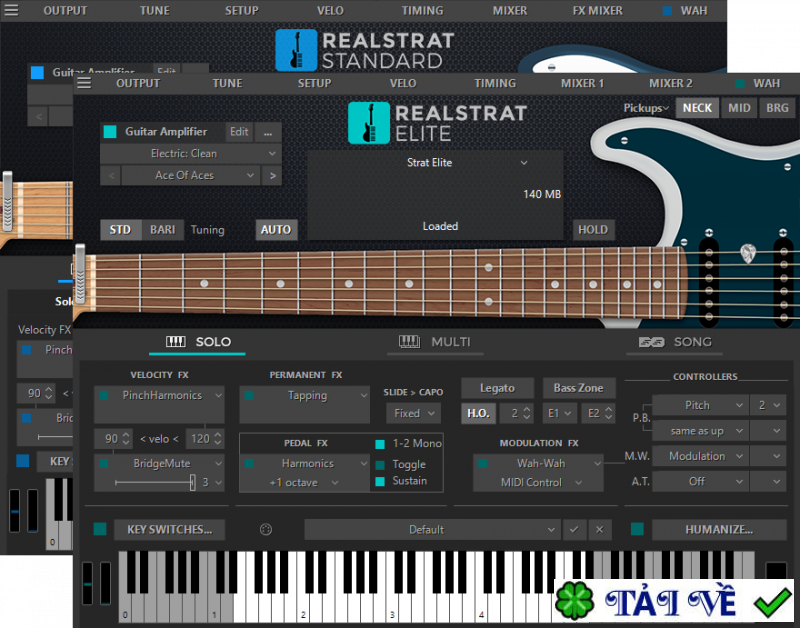Click the BridgeMute amount slider handle
This screenshot has width=800, height=628.
point(192,482)
